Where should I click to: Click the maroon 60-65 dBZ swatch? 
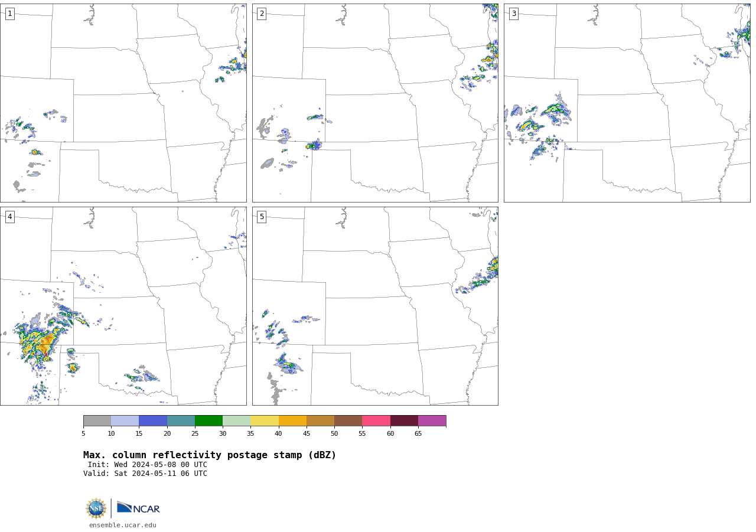coord(404,421)
